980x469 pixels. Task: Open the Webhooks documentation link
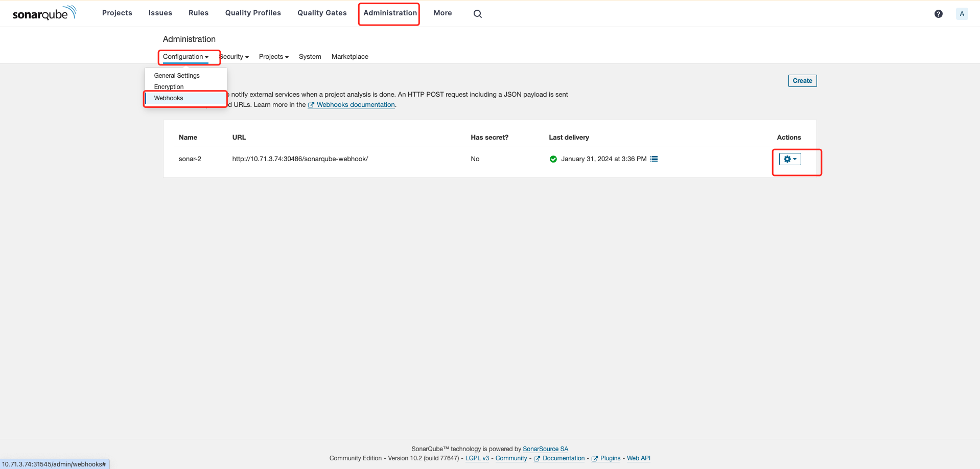tap(356, 104)
